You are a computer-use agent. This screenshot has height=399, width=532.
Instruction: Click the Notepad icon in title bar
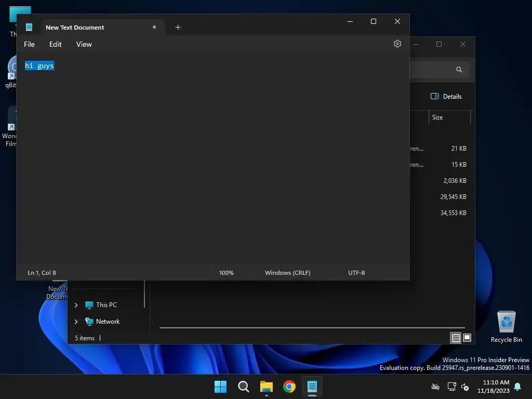click(29, 27)
